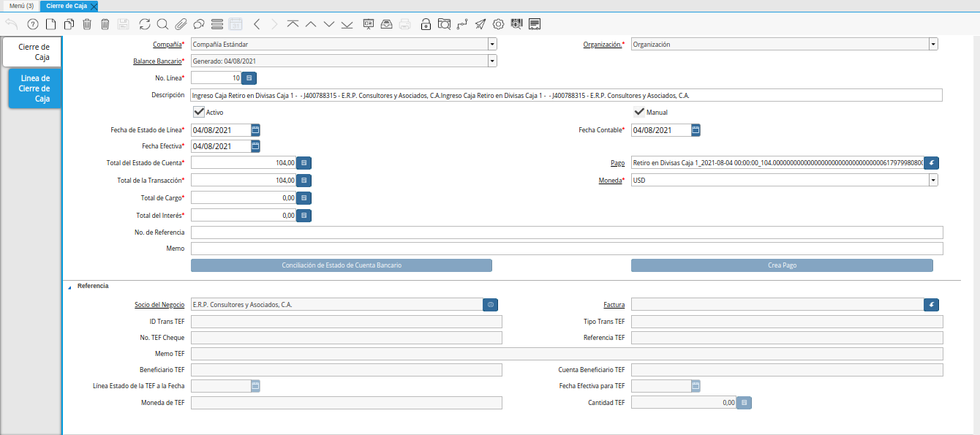Open attachments with the paperclip icon
This screenshot has width=980, height=435.
point(181,24)
